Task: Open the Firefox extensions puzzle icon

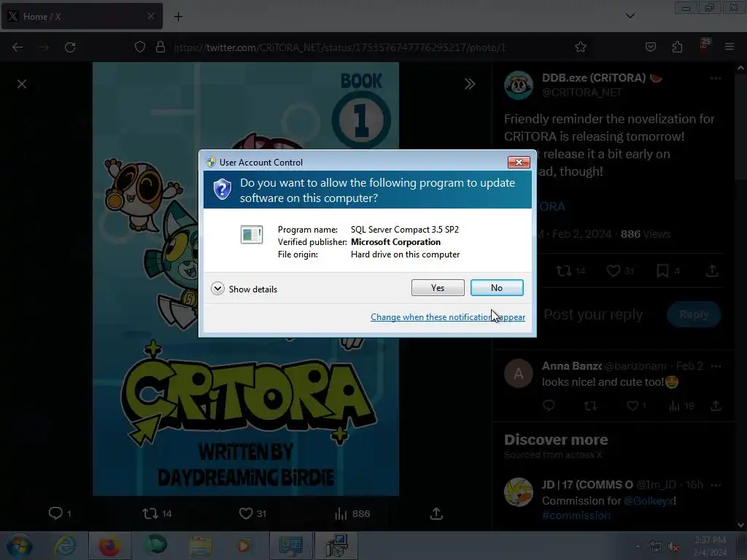Action: (x=677, y=47)
